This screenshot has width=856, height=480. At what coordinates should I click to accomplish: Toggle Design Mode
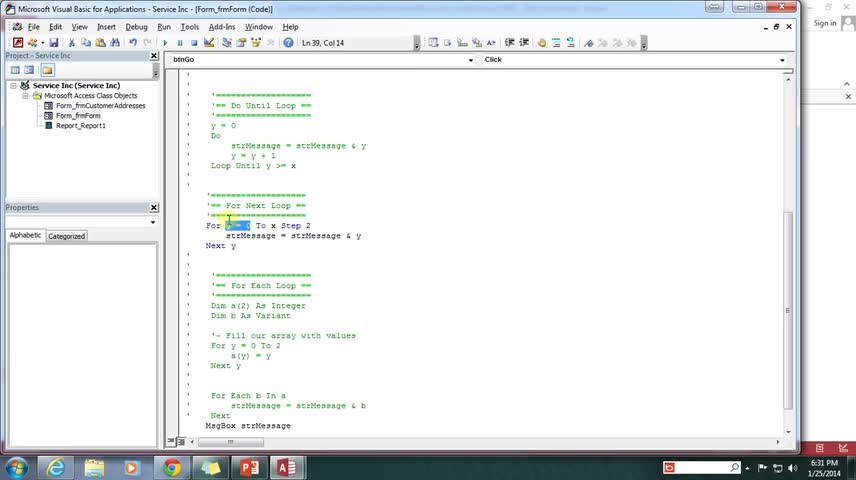pos(209,43)
